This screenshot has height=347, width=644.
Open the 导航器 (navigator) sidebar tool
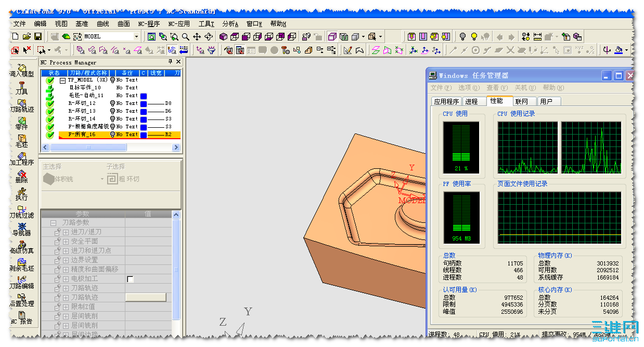(22, 230)
